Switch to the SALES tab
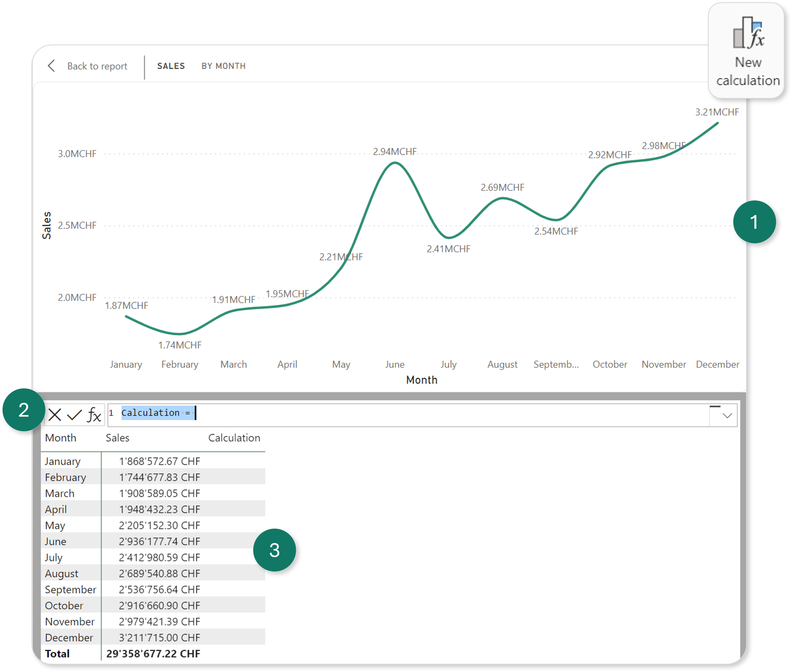This screenshot has width=792, height=672. point(171,66)
